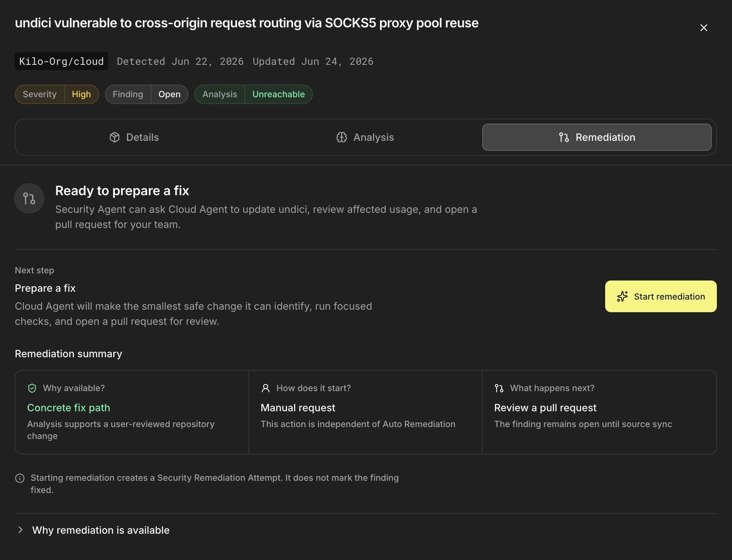
Task: Click the sparkle icon in Start remediation
Action: tap(622, 296)
